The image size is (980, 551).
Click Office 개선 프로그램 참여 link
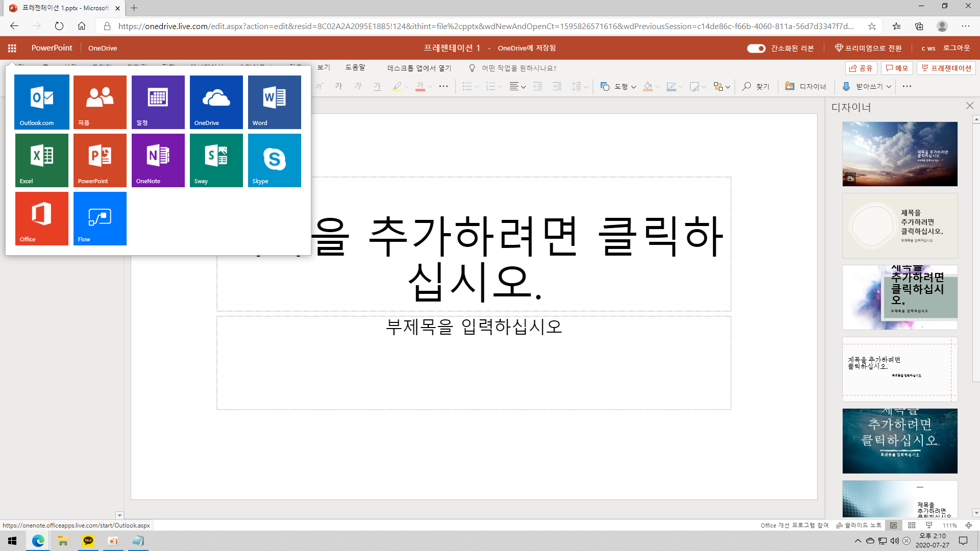[x=794, y=525]
